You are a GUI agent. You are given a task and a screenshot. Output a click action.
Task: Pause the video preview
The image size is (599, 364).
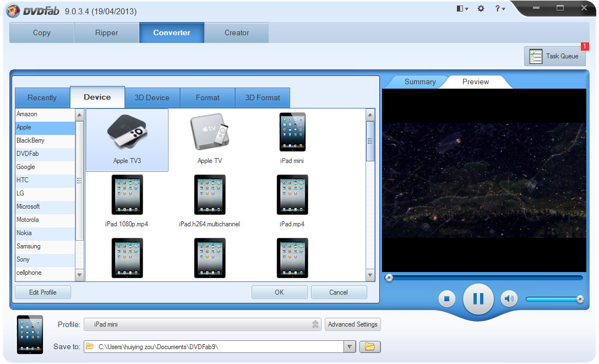(x=478, y=298)
